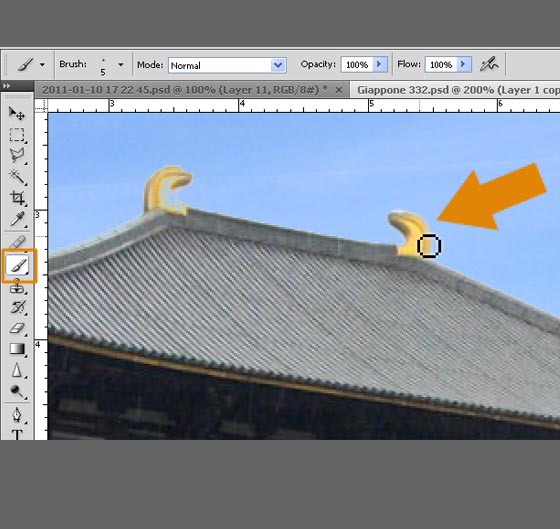Choose the Polygonal Lasso tool
The width and height of the screenshot is (560, 529).
coord(17,156)
